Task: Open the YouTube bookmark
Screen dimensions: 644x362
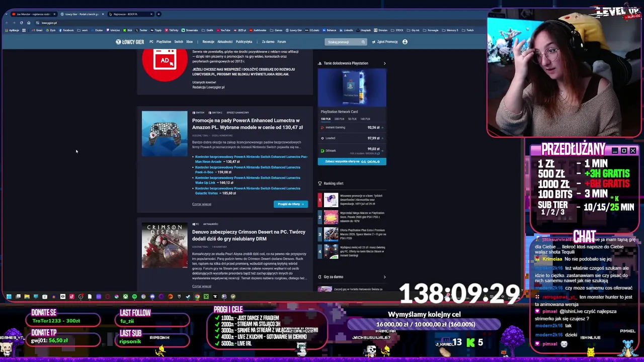Action: 223,30
